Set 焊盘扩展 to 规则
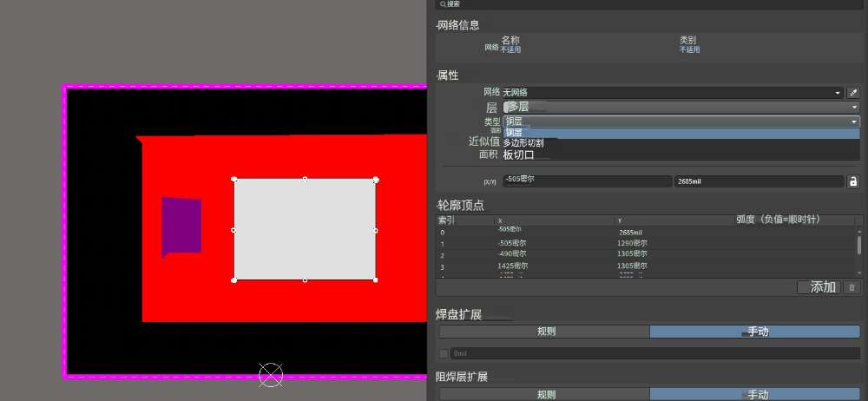868x401 pixels. click(544, 332)
